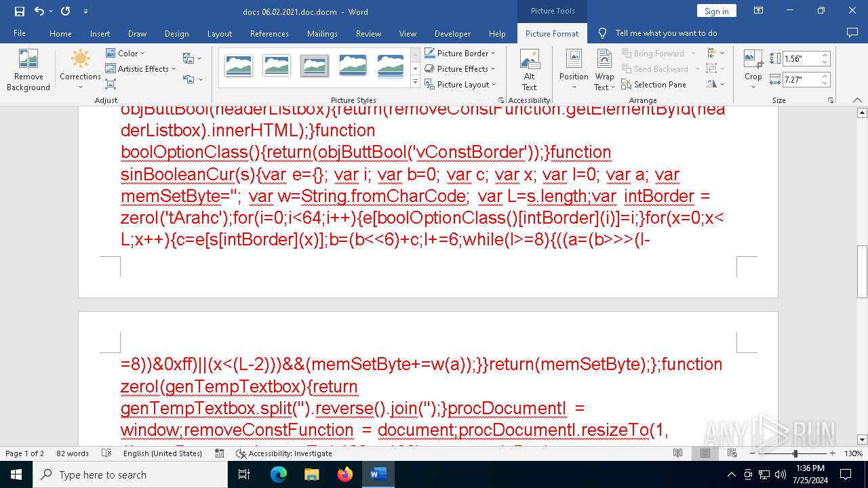Switch to Print Layout view
The width and height of the screenshot is (868, 488).
tap(705, 453)
